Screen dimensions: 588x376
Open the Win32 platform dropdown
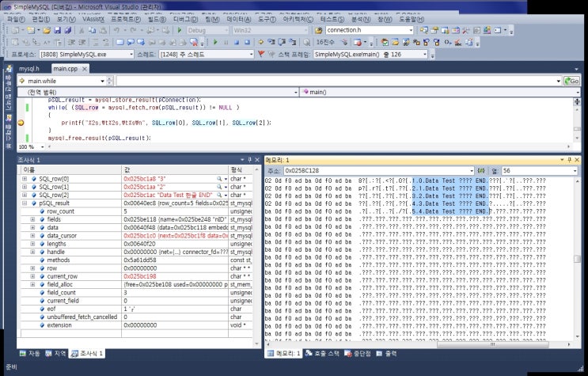coord(306,30)
